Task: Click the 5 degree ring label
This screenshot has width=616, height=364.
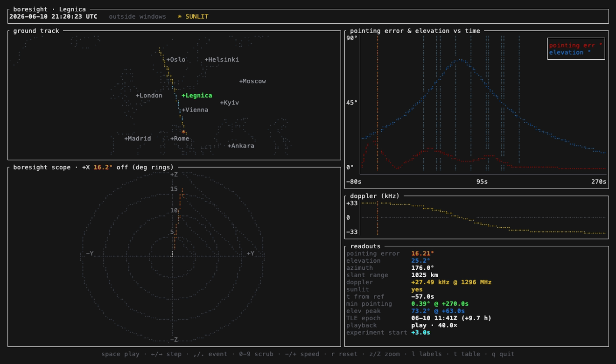Action: [172, 232]
